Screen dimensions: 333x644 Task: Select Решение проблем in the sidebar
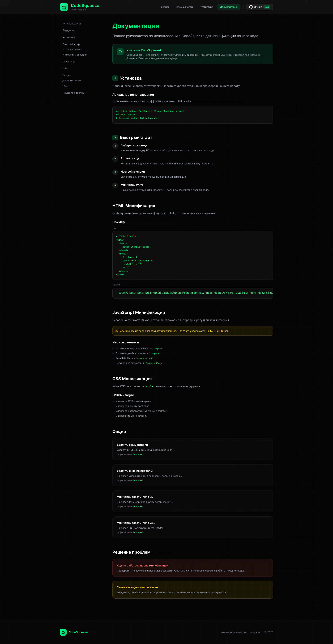click(x=74, y=93)
